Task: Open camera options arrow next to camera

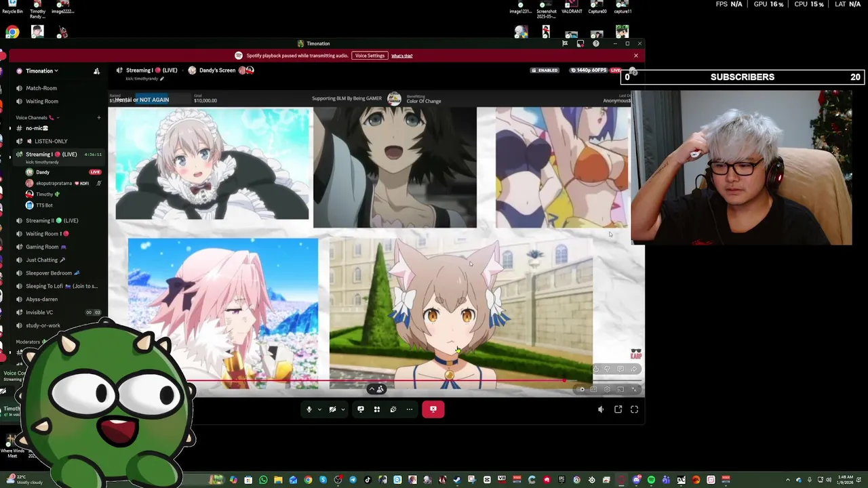Action: pos(342,409)
